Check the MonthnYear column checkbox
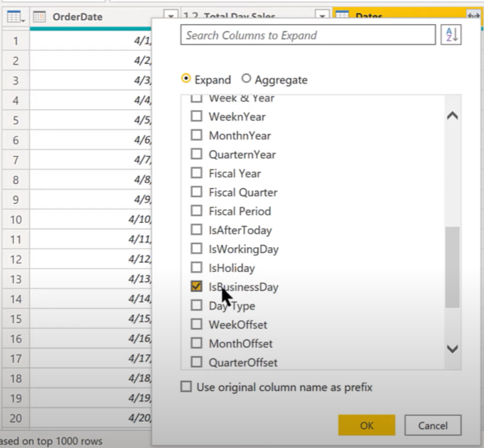Image resolution: width=484 pixels, height=448 pixels. pyautogui.click(x=196, y=135)
